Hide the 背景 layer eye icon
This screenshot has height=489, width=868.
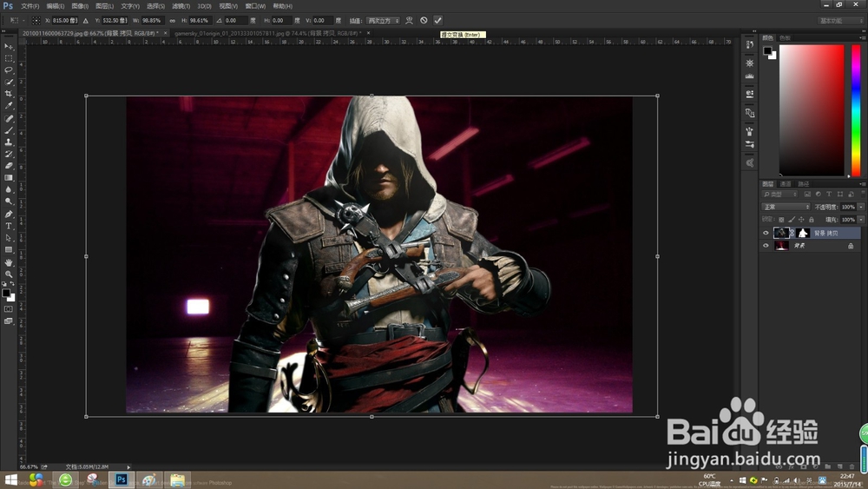[766, 245]
